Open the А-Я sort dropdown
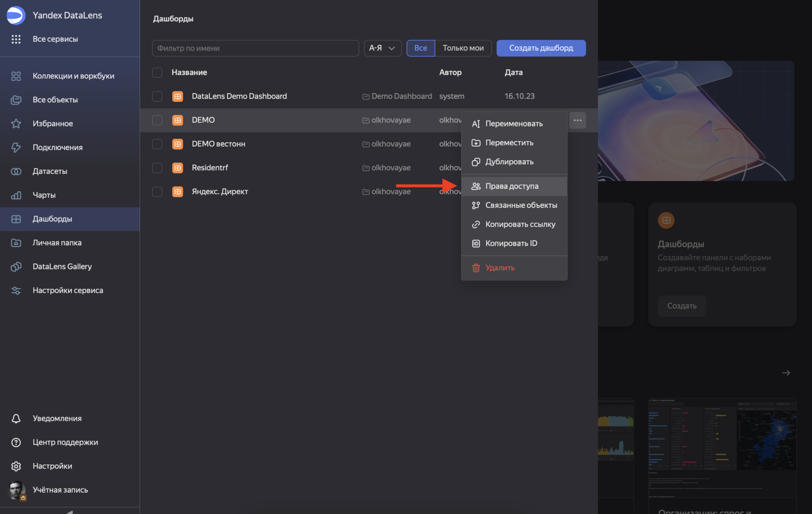Image resolution: width=812 pixels, height=514 pixels. click(382, 48)
